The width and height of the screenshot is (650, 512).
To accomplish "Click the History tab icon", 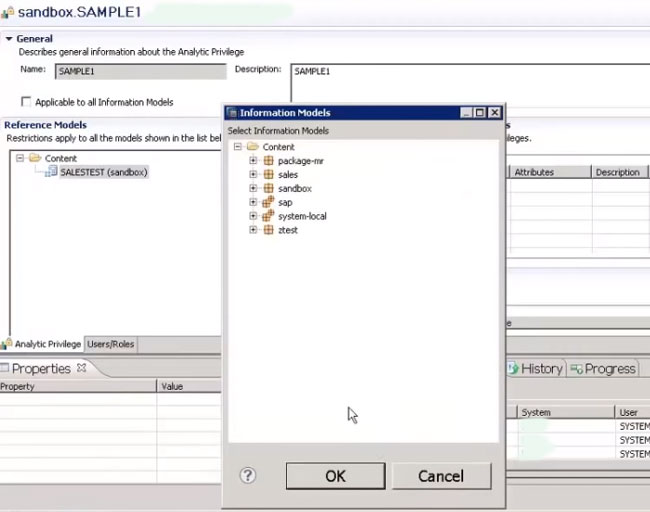I will [x=513, y=368].
